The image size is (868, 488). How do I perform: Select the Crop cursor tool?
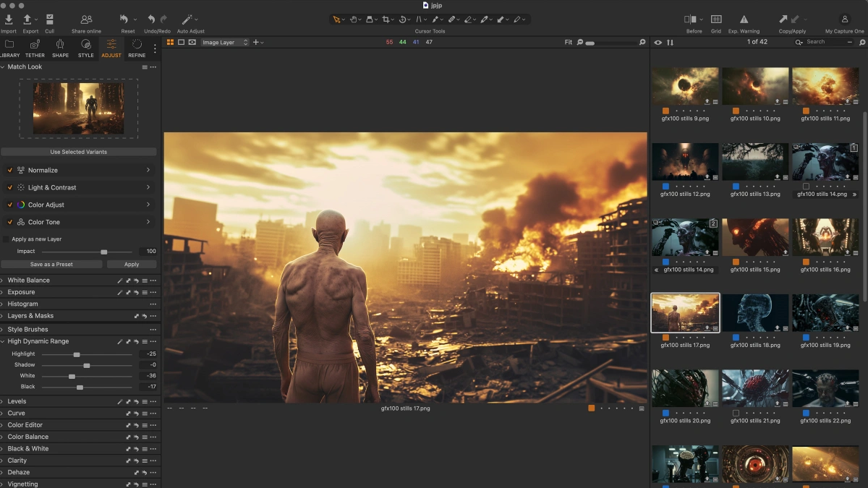(387, 20)
